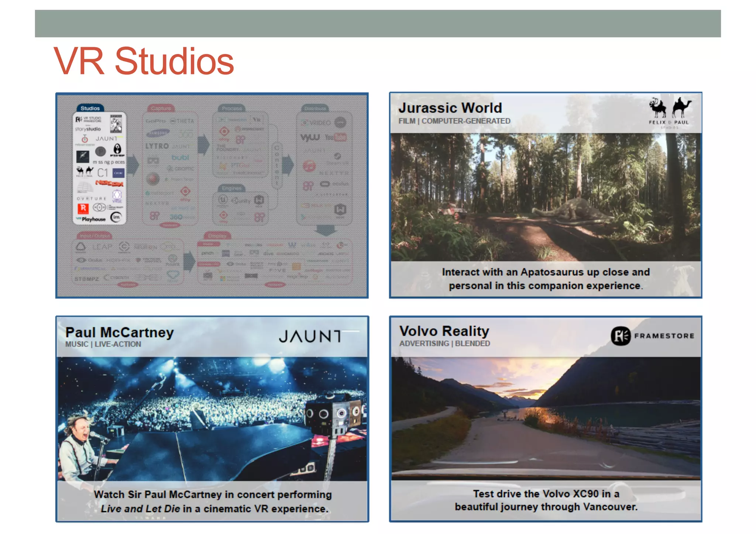Click the VR camera rig in the concert photo

pyautogui.click(x=335, y=415)
